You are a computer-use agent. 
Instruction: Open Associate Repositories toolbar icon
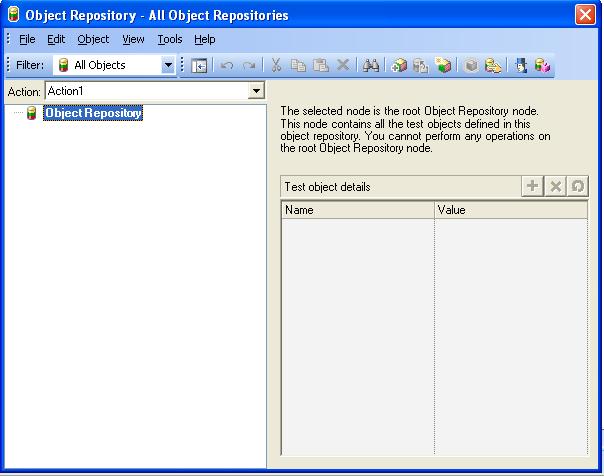click(x=542, y=65)
